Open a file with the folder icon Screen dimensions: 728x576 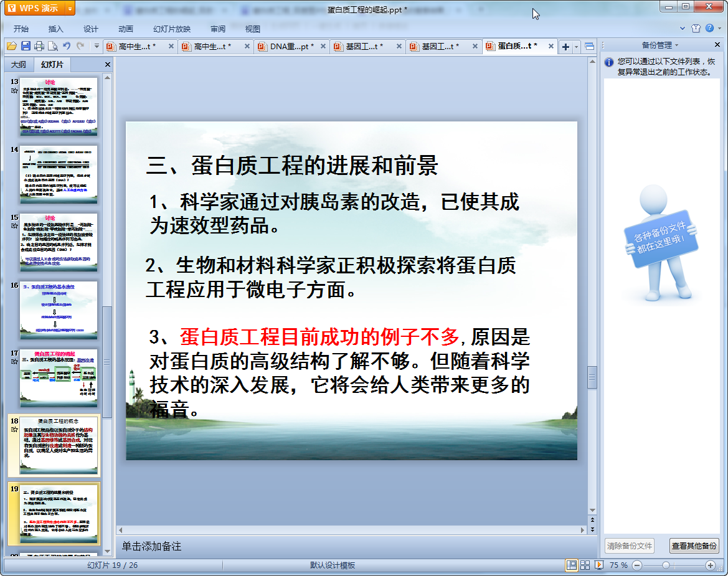click(x=12, y=46)
